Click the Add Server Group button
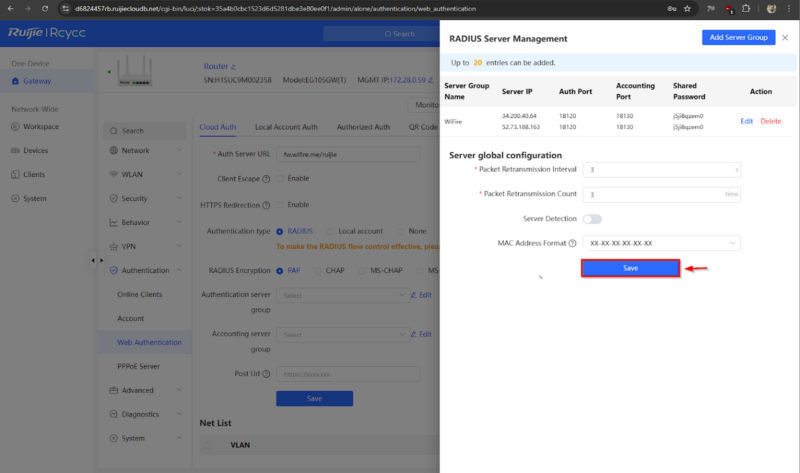The image size is (800, 473). [738, 37]
